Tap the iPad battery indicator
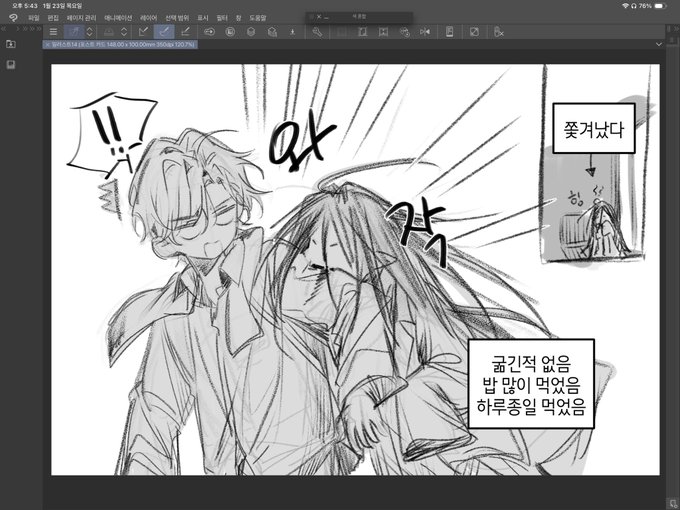 pos(660,6)
